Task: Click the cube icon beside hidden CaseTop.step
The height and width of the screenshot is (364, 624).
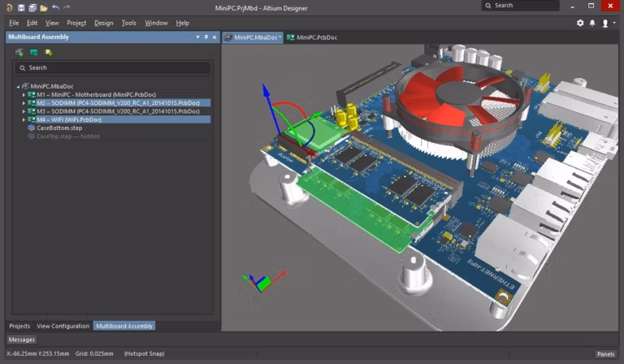Action: click(32, 136)
